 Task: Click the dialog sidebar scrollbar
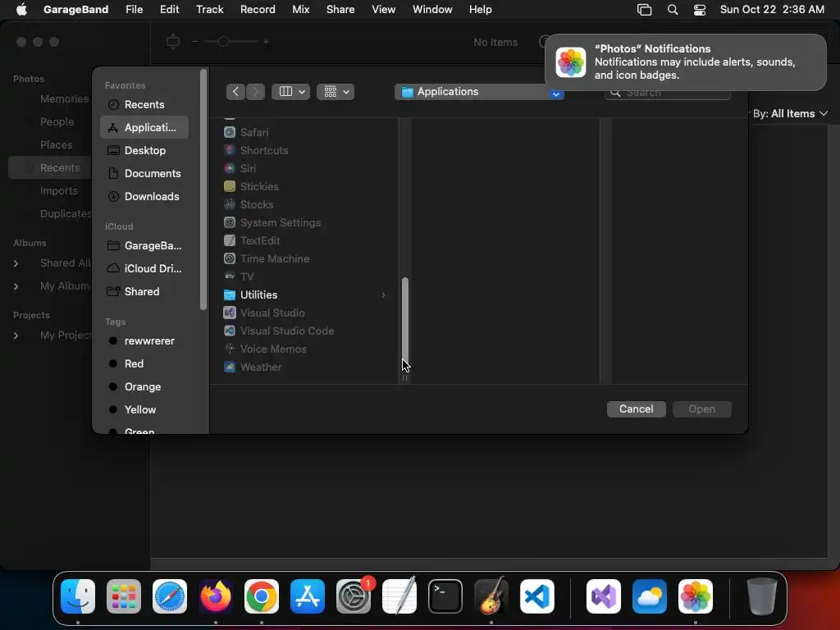click(203, 189)
